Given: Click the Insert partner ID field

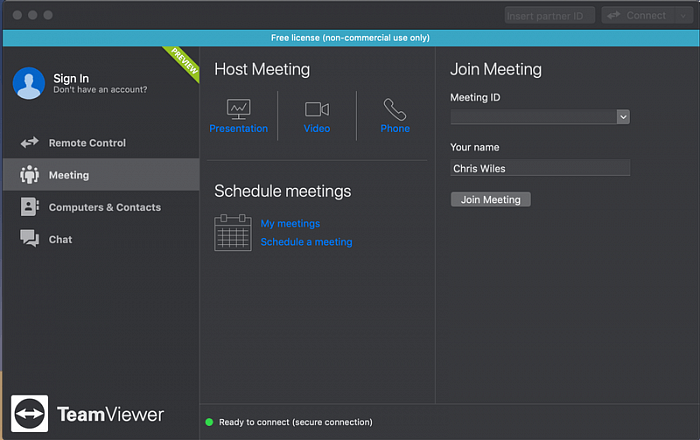Looking at the screenshot, I should 549,15.
